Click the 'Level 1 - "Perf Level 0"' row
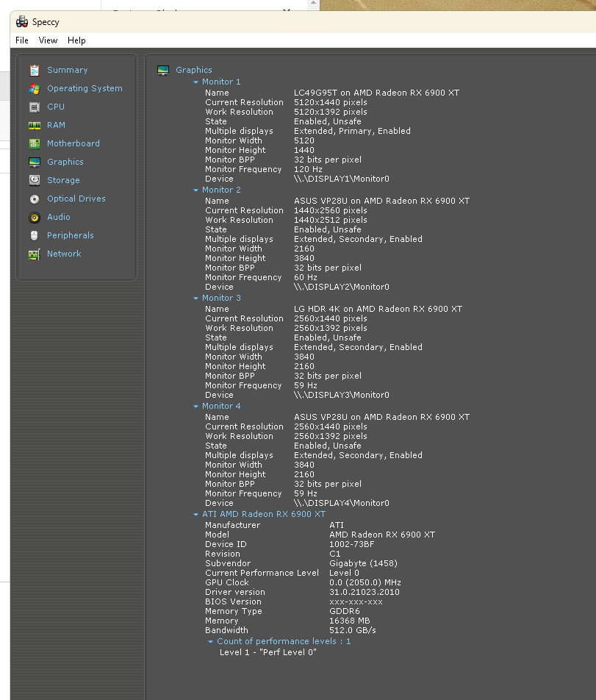This screenshot has width=596, height=700. pos(268,652)
